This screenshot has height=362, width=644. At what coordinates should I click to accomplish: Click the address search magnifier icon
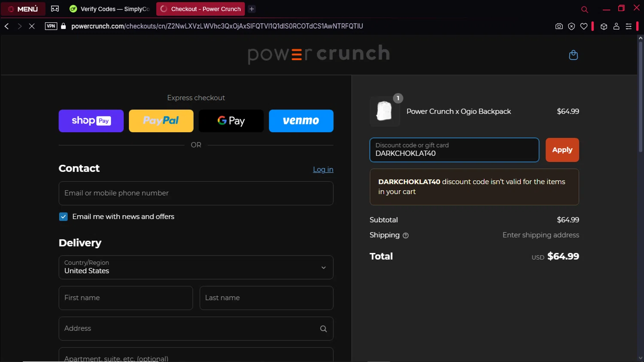(x=323, y=329)
